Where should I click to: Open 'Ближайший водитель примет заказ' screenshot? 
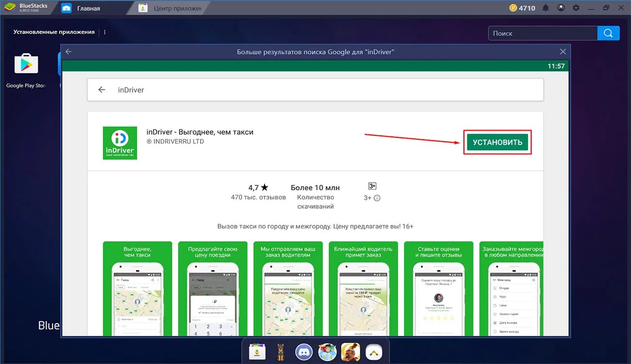(x=364, y=288)
